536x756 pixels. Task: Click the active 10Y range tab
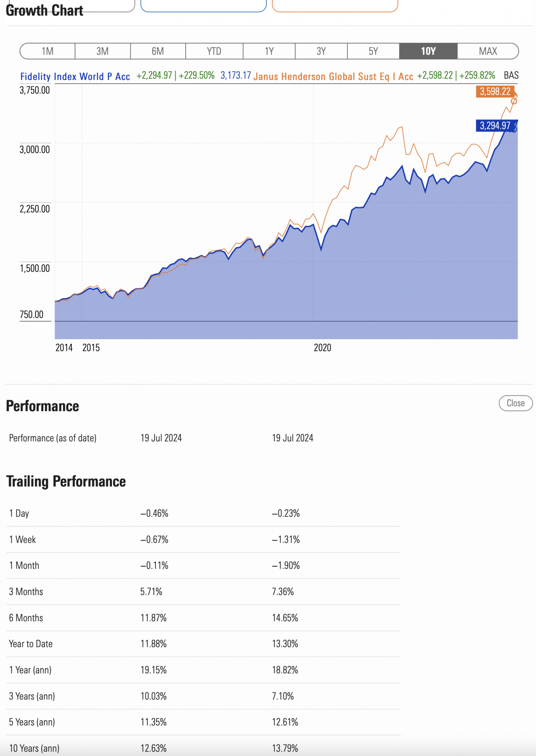tap(428, 51)
